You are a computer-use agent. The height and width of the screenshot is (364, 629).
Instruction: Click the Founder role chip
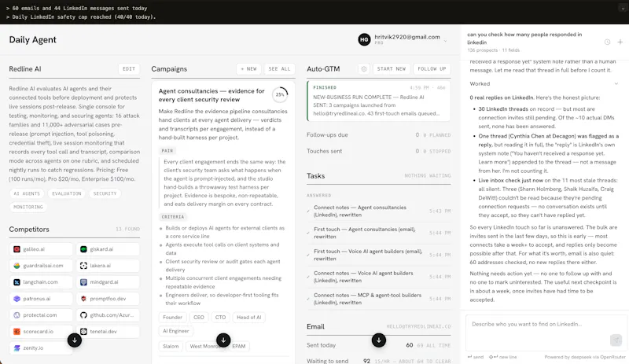point(172,317)
